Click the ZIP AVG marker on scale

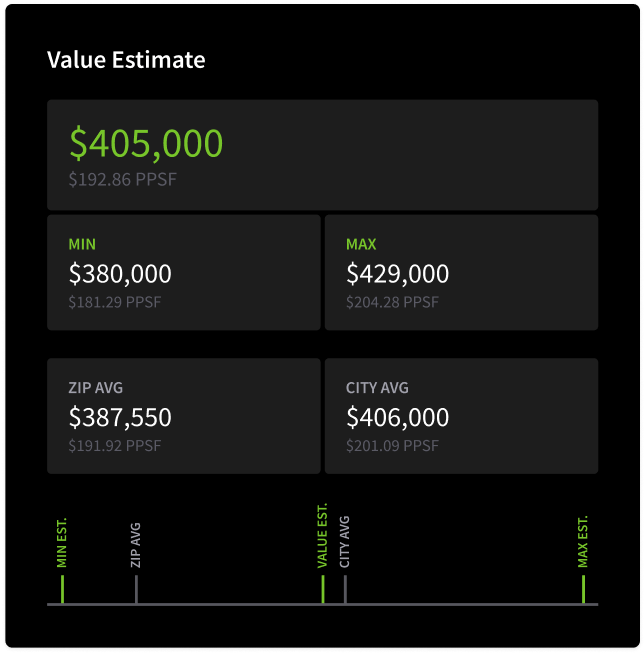tap(136, 563)
